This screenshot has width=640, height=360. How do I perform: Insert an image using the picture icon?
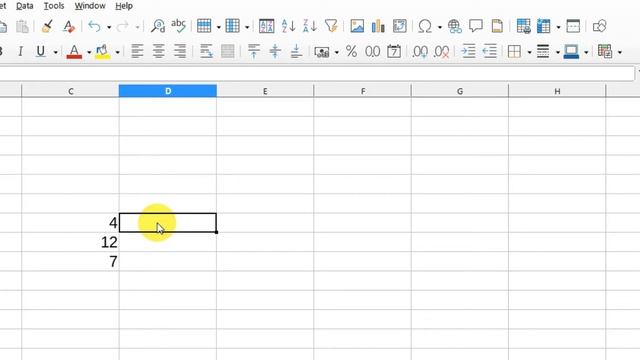[x=357, y=26]
